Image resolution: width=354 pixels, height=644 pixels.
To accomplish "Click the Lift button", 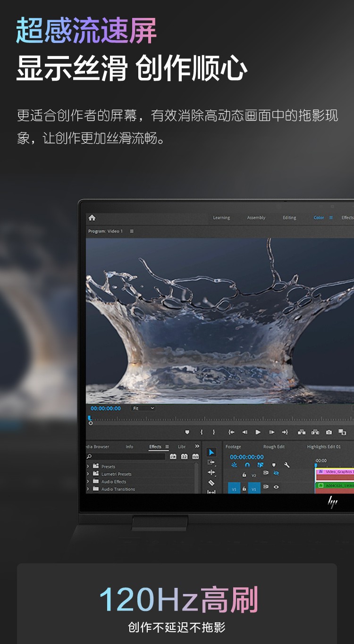I will [301, 432].
